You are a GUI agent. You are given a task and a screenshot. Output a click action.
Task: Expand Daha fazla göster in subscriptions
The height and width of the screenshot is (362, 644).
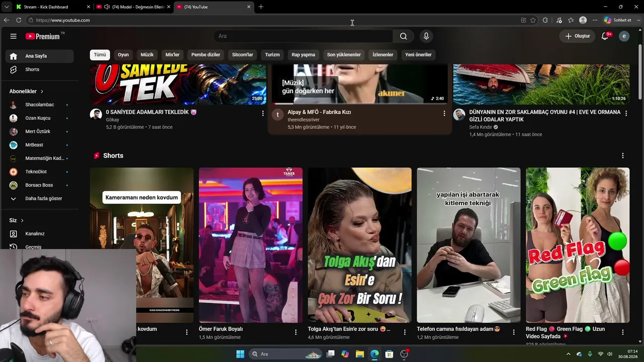[39, 199]
